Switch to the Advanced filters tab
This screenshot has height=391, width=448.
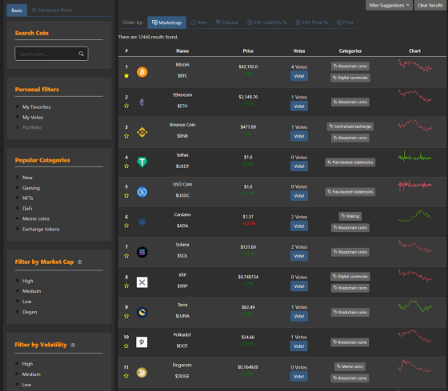52,10
